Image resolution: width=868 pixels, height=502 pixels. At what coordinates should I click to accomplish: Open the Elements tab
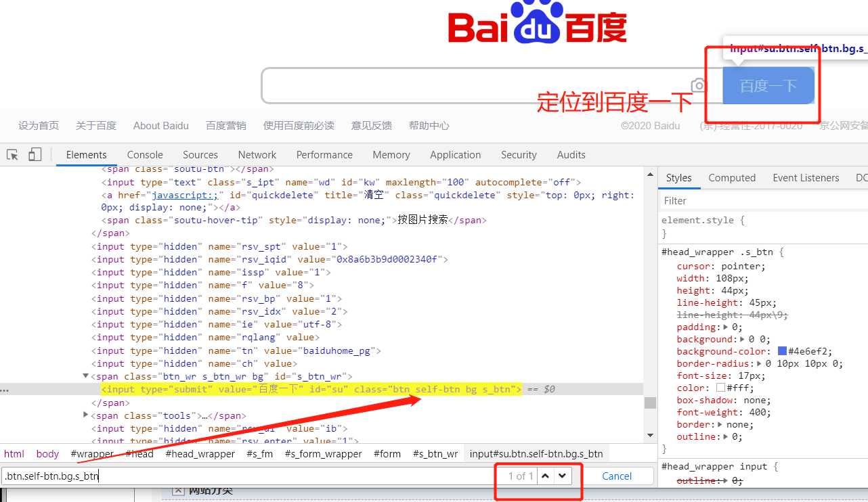click(x=87, y=155)
